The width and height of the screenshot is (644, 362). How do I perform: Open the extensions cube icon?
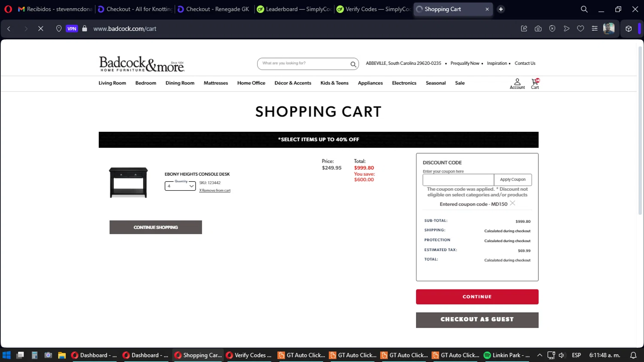(629, 29)
